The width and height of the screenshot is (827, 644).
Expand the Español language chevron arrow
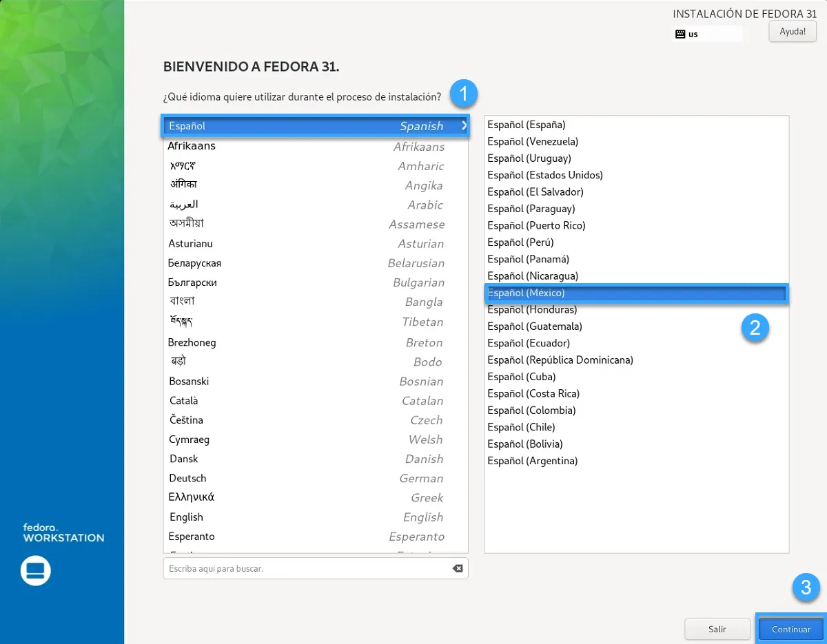[464, 126]
